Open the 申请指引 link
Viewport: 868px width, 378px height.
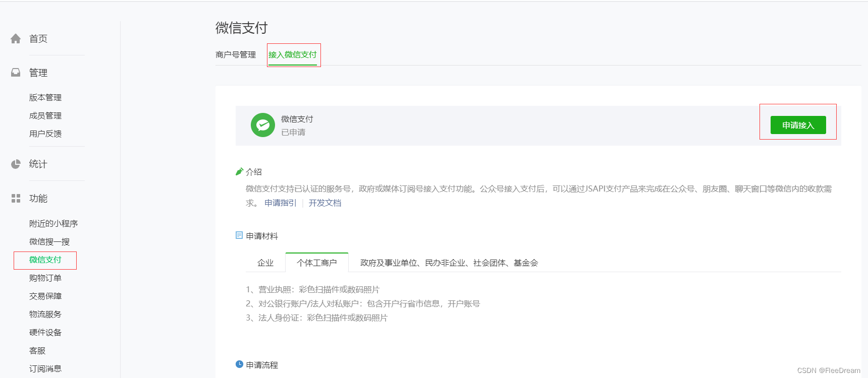pyautogui.click(x=281, y=203)
